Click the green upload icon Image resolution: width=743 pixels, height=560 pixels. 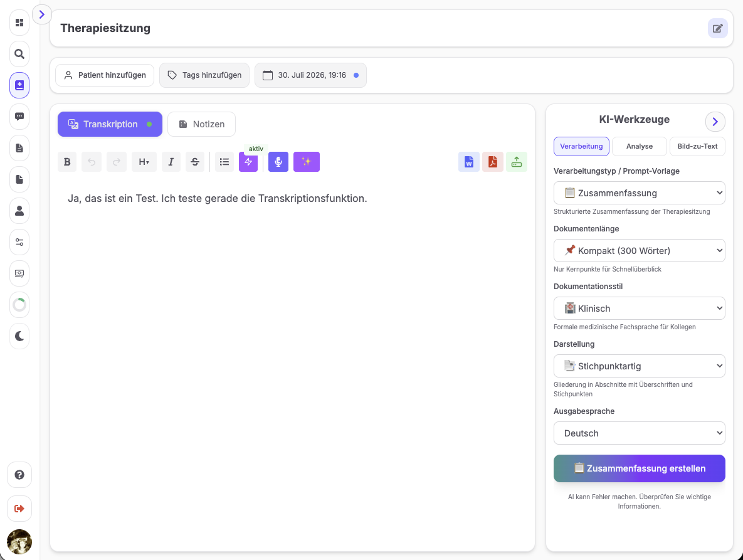coord(517,162)
